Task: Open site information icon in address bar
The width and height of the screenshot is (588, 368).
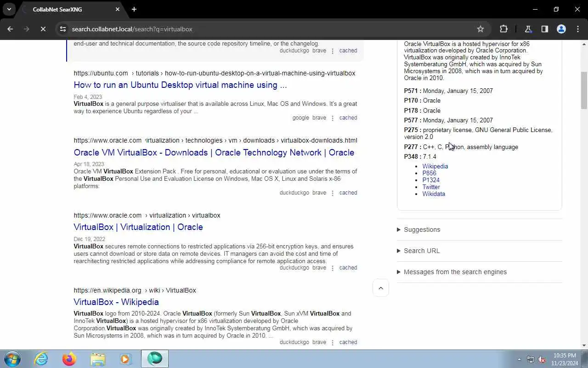Action: point(63,29)
